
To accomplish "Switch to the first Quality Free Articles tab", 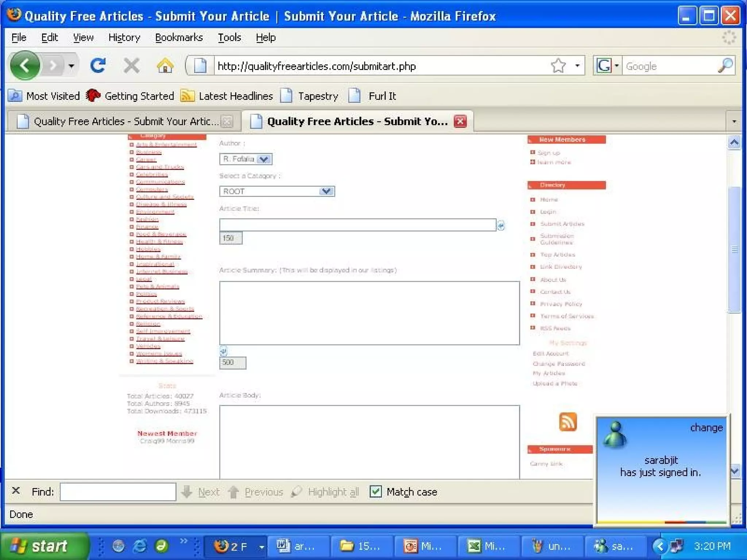I will tap(124, 121).
